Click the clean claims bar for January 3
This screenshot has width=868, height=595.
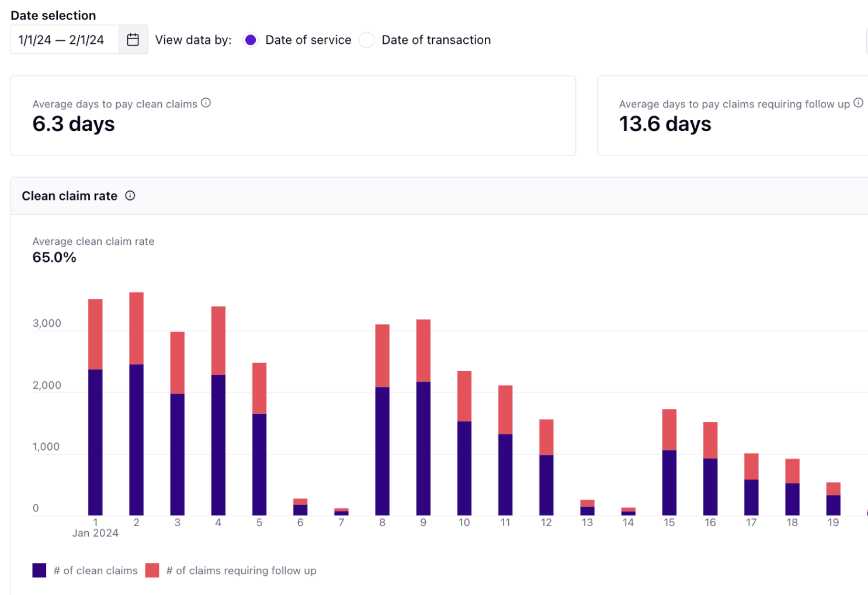(178, 455)
